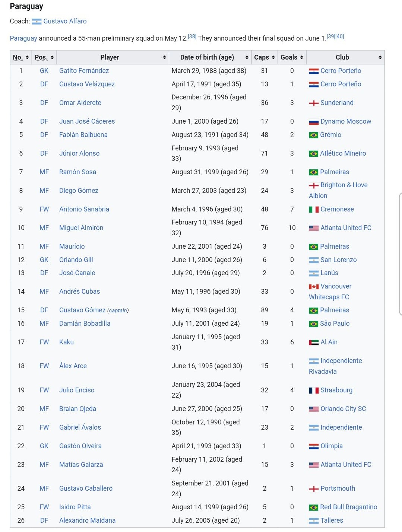402x532 pixels.
Task: Click the Italy flag next to Cremonese
Action: point(314,210)
